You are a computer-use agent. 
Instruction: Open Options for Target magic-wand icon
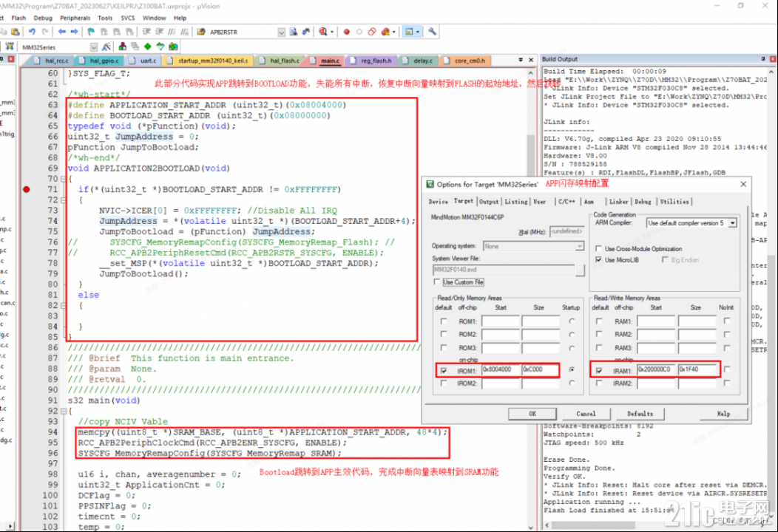[x=106, y=47]
